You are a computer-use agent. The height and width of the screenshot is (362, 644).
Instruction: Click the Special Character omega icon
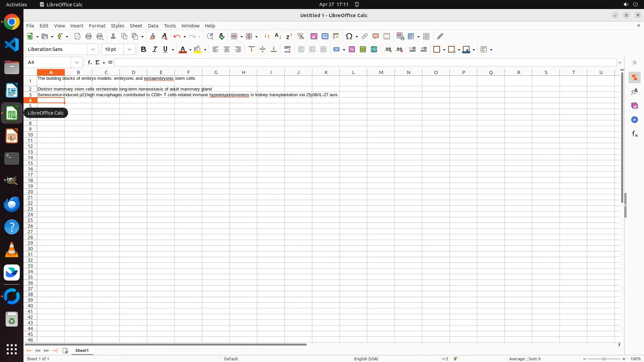coord(349,36)
